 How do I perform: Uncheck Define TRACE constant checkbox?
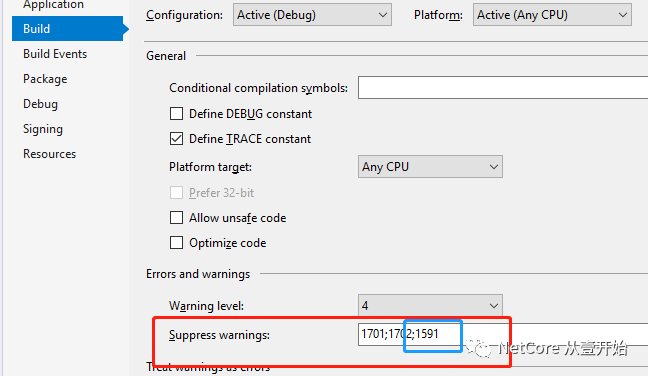pos(176,139)
